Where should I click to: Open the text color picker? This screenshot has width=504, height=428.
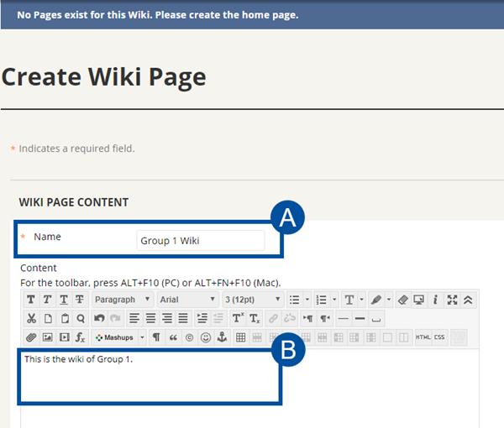coord(349,300)
